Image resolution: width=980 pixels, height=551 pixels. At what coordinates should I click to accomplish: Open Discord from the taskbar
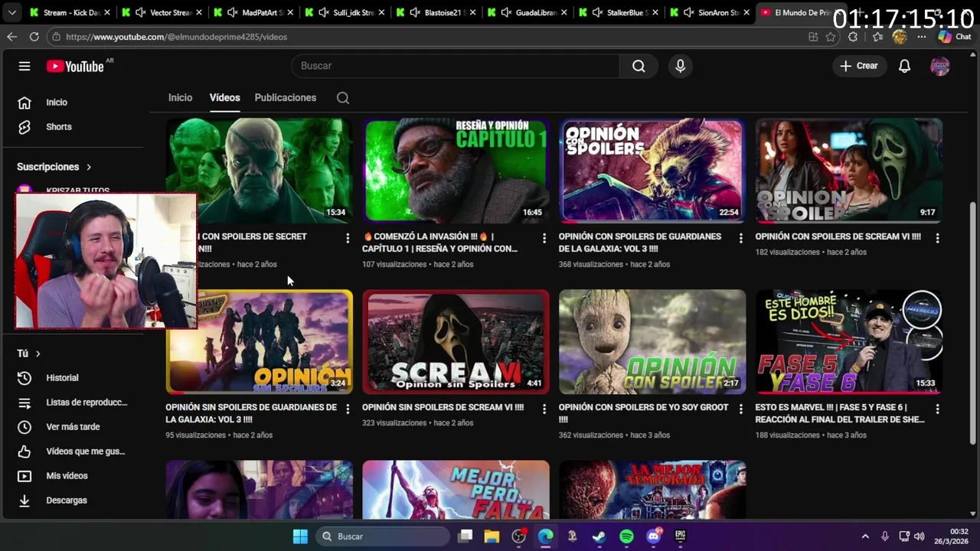pyautogui.click(x=653, y=536)
